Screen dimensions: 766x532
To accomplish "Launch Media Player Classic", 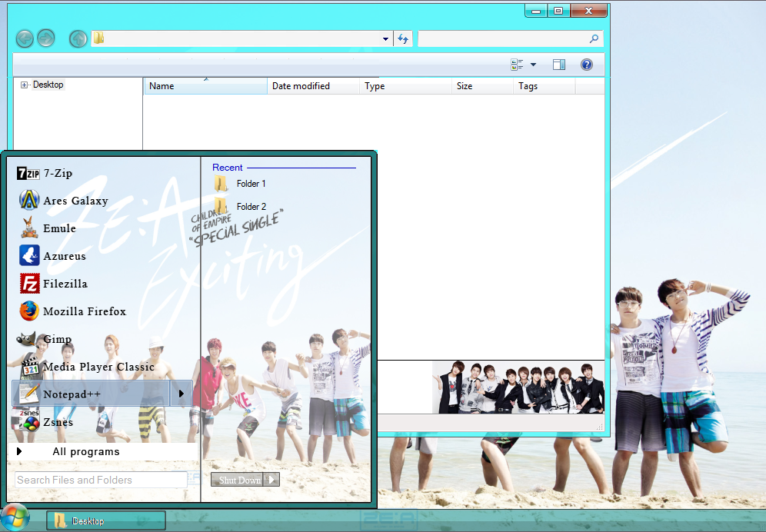I will (88, 367).
